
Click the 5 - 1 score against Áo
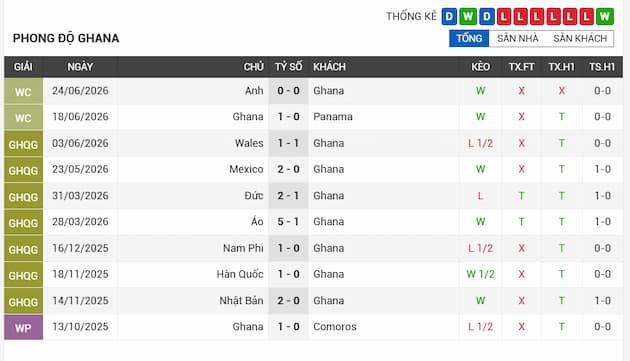pyautogui.click(x=288, y=222)
